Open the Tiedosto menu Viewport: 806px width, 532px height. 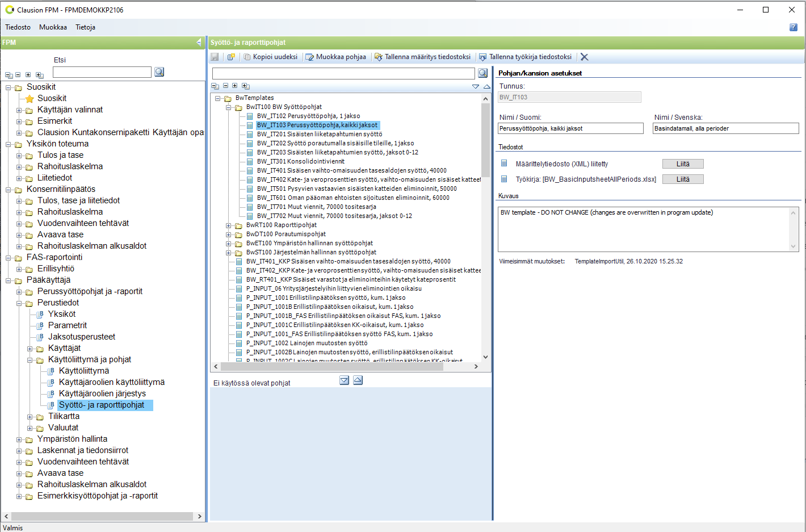18,27
